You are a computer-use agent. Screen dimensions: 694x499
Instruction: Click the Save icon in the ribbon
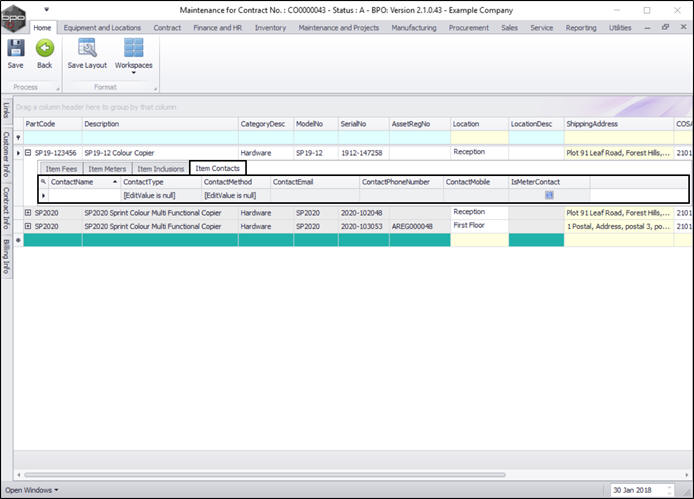[x=15, y=48]
